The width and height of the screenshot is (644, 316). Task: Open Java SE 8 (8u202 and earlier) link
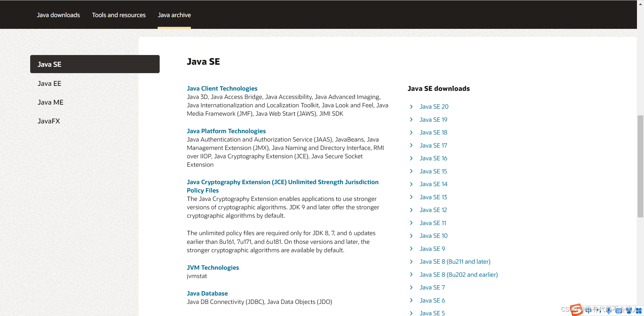pos(459,275)
